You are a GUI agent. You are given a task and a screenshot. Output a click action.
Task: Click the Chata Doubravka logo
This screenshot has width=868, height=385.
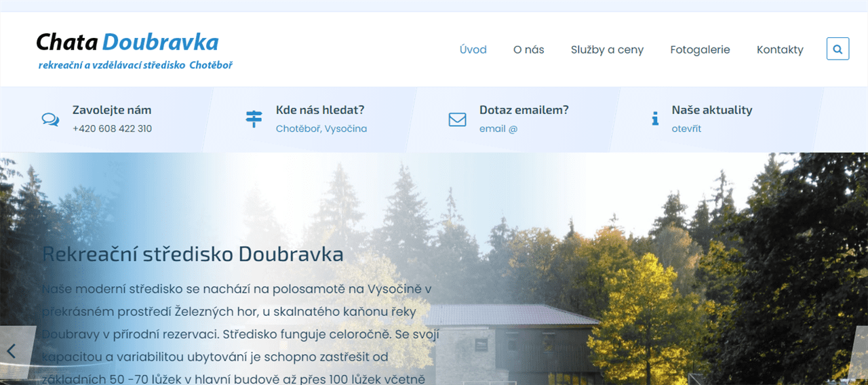point(127,42)
